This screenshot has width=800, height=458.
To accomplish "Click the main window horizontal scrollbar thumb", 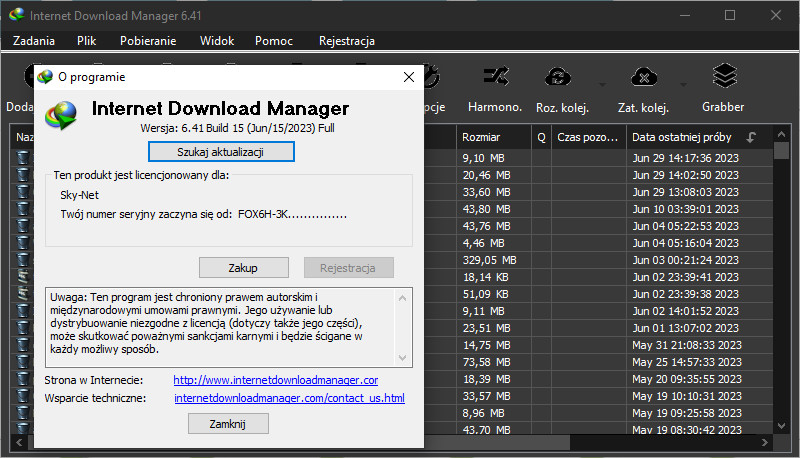I will pyautogui.click(x=496, y=443).
